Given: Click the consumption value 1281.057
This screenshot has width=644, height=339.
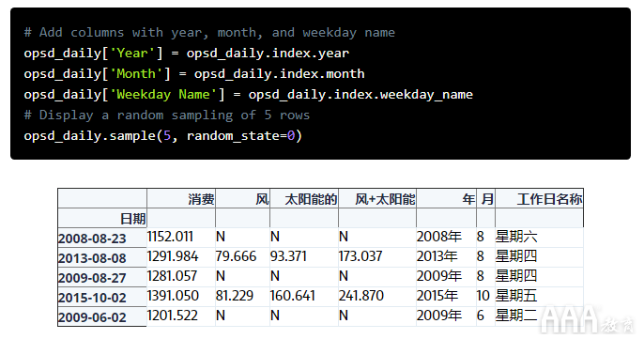Looking at the screenshot, I should pos(172,276).
